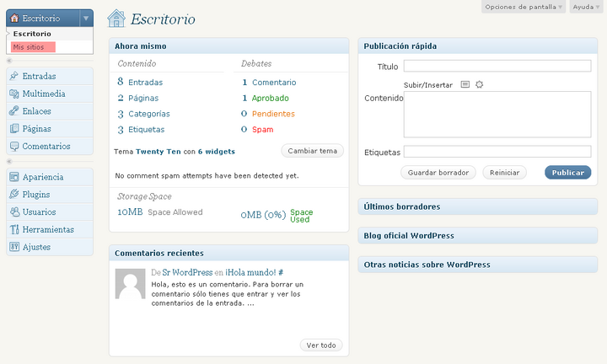Click the Multimedia icon in sidebar

(x=14, y=94)
